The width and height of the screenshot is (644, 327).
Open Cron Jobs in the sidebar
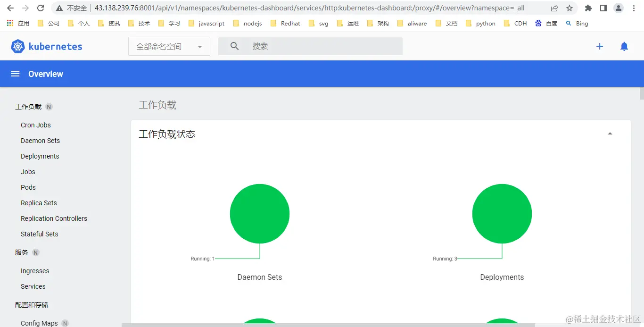pos(36,125)
